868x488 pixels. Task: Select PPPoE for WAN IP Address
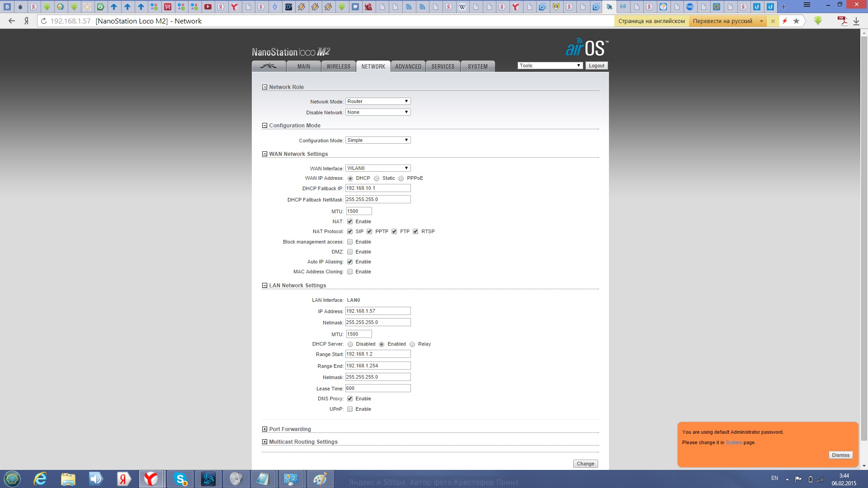click(x=401, y=178)
